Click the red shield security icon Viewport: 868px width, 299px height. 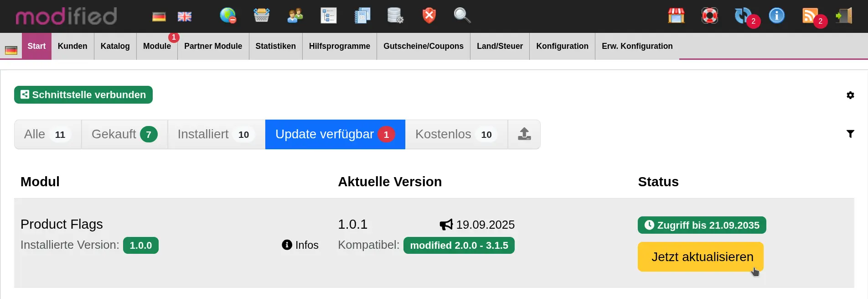click(429, 16)
